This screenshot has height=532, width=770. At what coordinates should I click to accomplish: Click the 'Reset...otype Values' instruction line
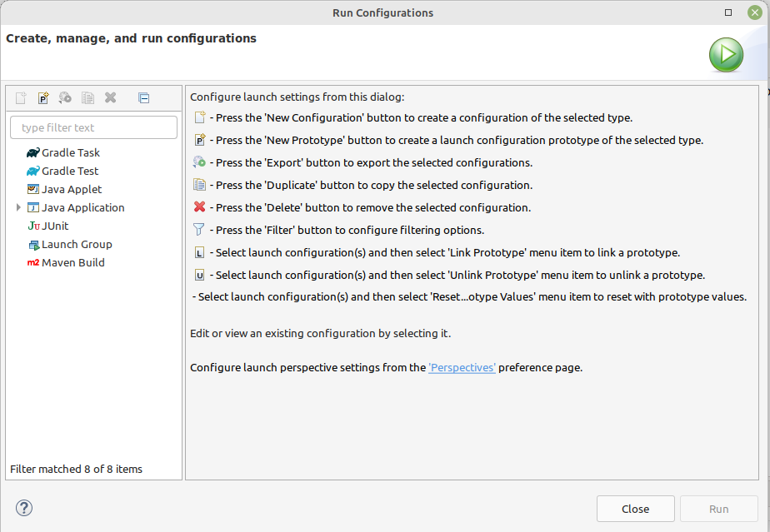pyautogui.click(x=469, y=297)
